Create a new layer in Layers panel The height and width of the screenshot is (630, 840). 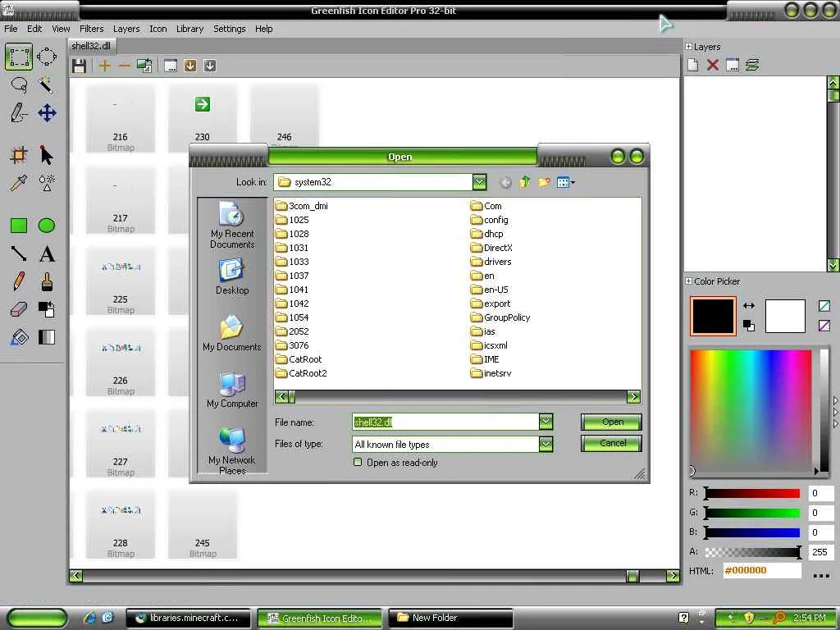(693, 66)
